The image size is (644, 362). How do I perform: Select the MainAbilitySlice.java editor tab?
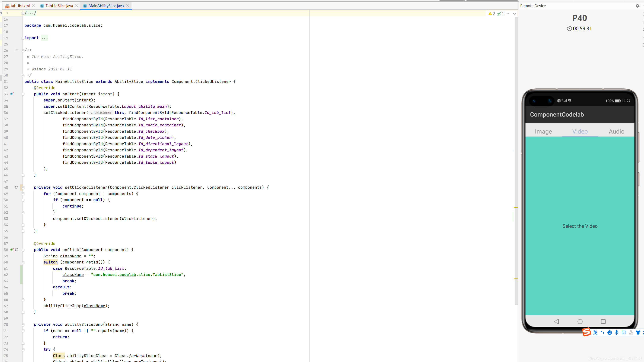click(106, 6)
